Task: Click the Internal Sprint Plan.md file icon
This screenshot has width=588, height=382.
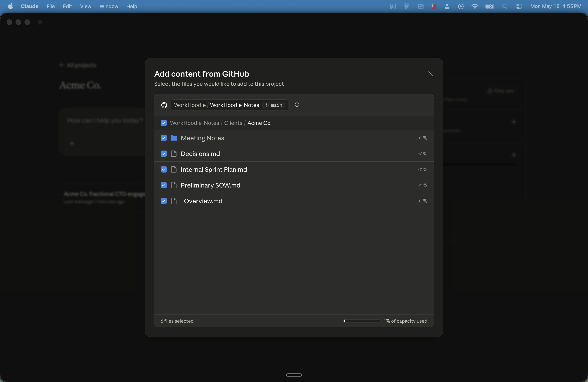Action: coord(174,169)
